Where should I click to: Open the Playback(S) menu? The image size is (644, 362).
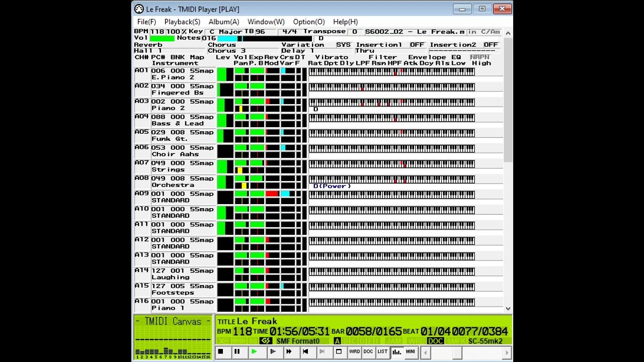click(182, 22)
